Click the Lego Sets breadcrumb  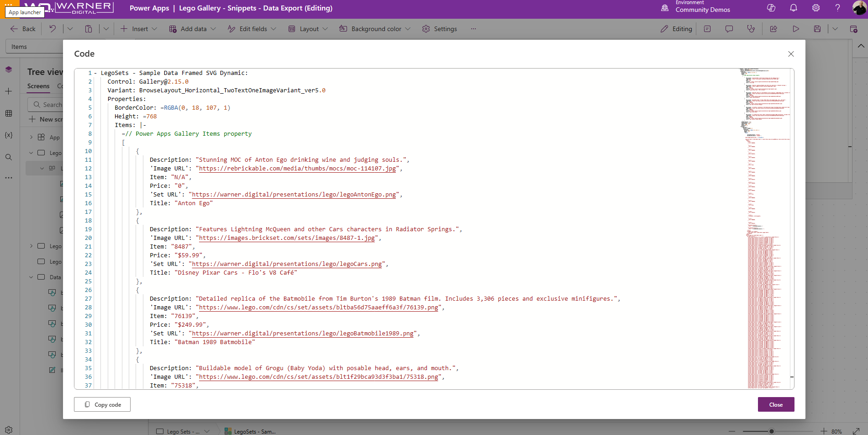tap(183, 431)
